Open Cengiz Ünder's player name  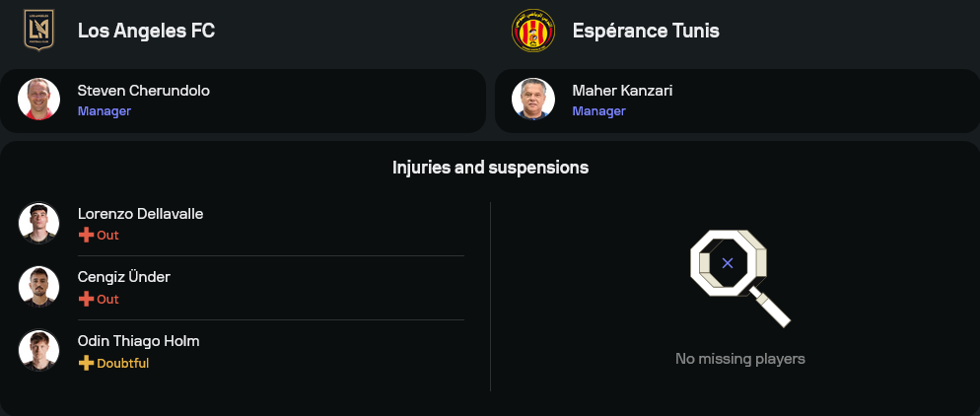[x=123, y=277]
